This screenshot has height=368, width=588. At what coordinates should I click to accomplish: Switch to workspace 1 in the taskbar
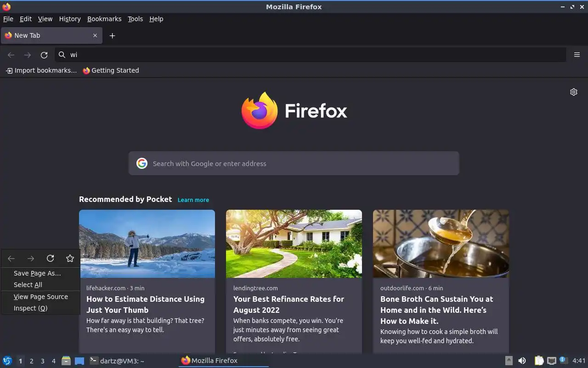20,361
